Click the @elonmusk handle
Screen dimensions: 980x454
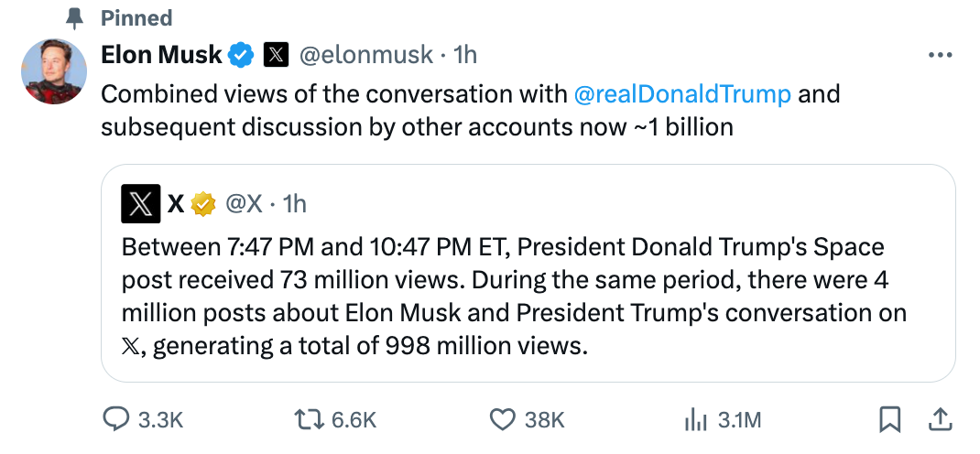366,55
